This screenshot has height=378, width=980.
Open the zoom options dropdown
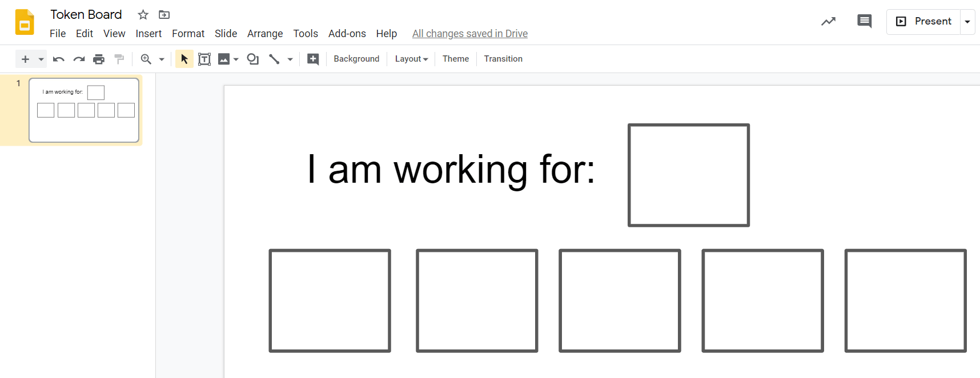pyautogui.click(x=161, y=59)
